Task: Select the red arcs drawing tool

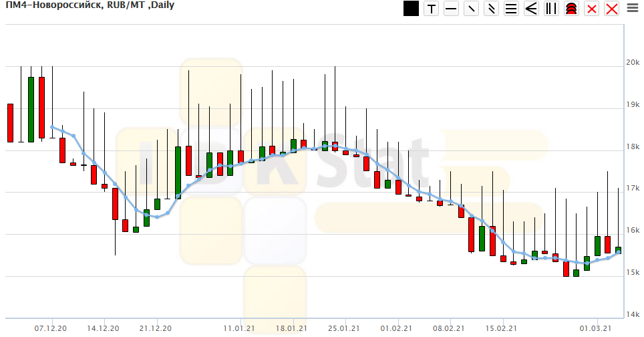Action: pos(571,9)
